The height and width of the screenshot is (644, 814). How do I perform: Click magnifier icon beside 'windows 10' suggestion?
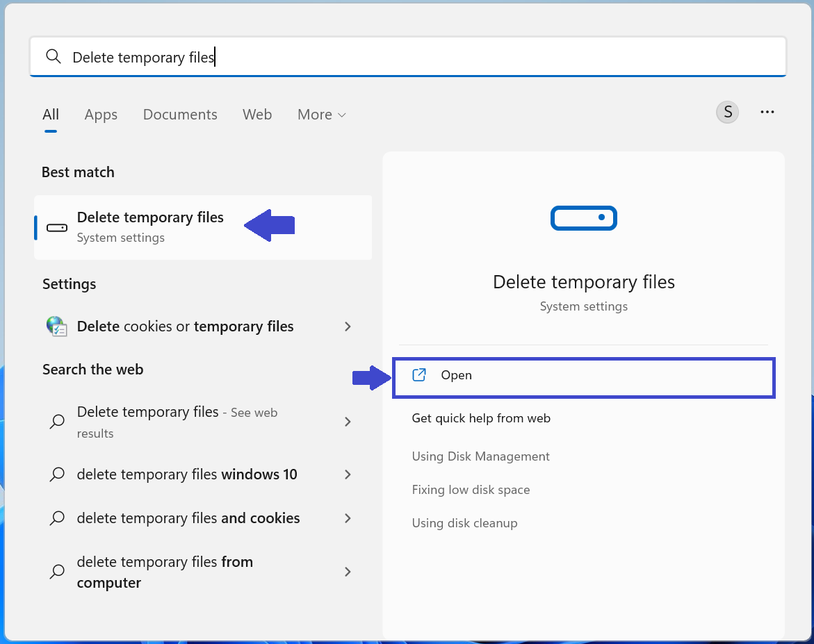coord(57,474)
